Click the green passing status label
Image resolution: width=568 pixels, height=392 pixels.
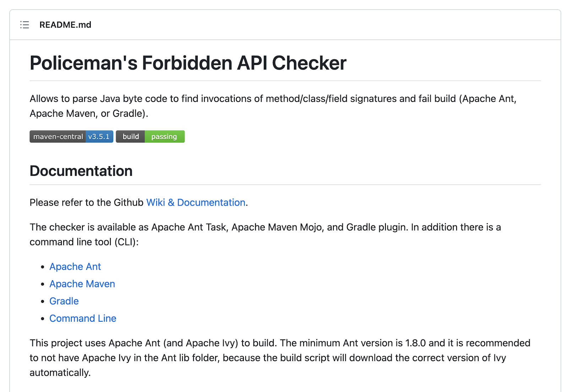[164, 137]
